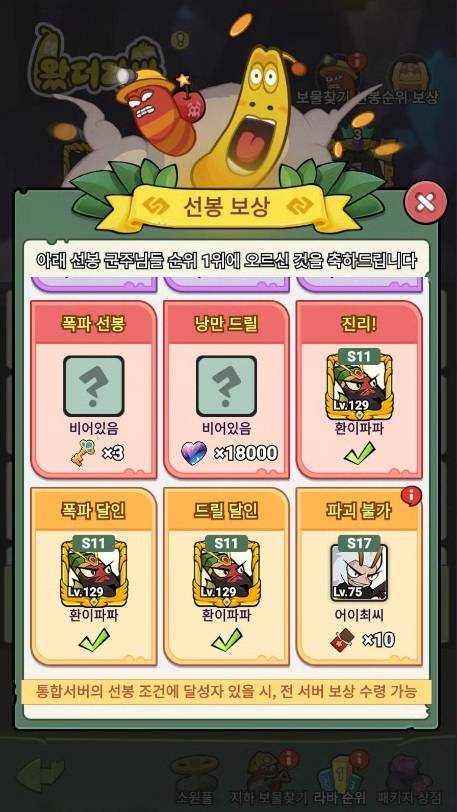Click the 폭파 선봉 card header
457x812 pixels.
tap(94, 323)
